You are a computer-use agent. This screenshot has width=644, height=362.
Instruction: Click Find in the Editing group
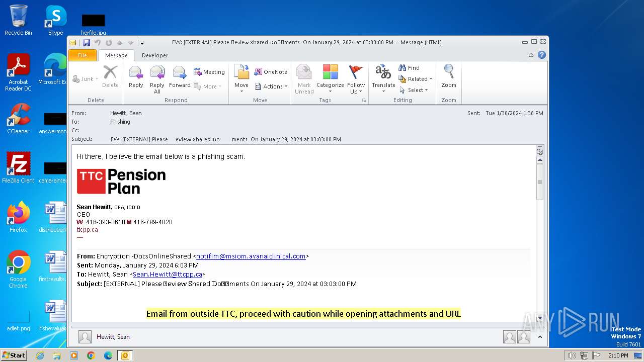pyautogui.click(x=409, y=68)
